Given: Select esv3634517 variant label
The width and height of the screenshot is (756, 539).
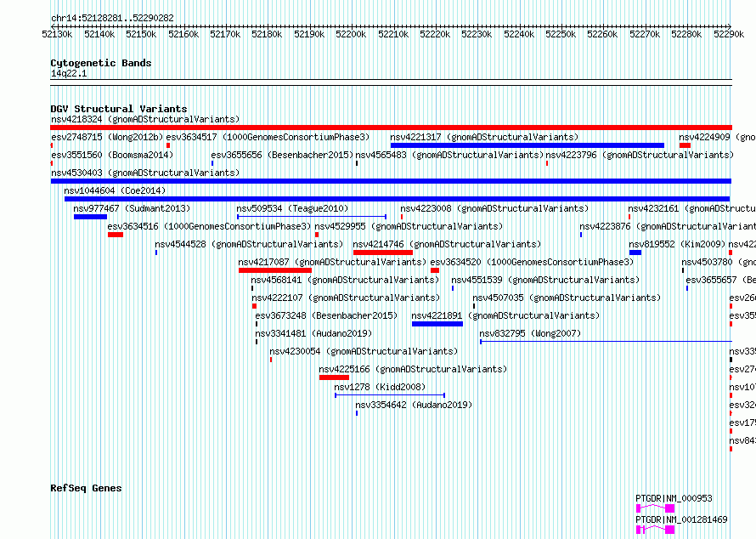Looking at the screenshot, I should (268, 137).
